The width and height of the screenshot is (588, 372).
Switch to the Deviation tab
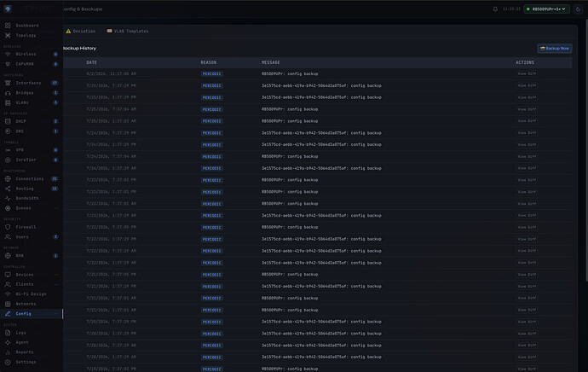[x=81, y=32]
